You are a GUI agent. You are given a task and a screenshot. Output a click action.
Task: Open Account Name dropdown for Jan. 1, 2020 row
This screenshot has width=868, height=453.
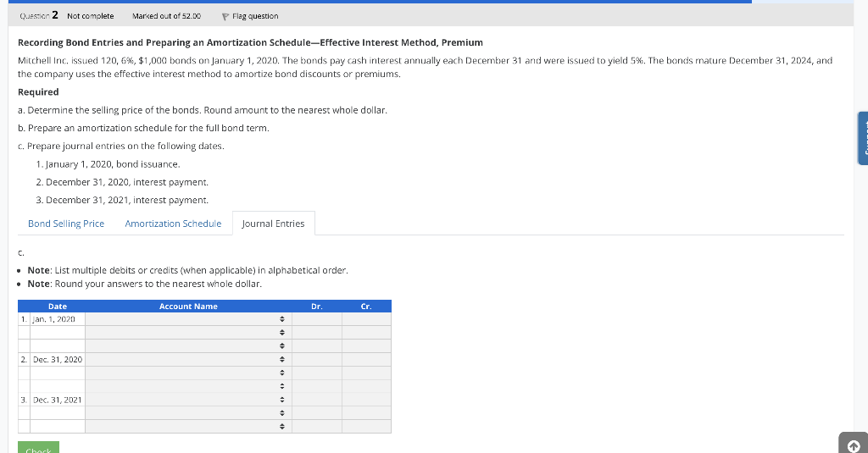click(188, 319)
